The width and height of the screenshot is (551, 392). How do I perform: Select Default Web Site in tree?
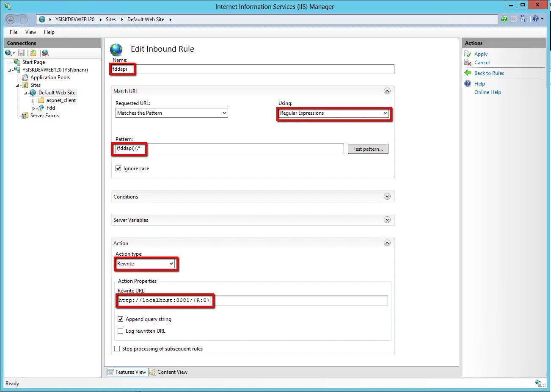57,93
